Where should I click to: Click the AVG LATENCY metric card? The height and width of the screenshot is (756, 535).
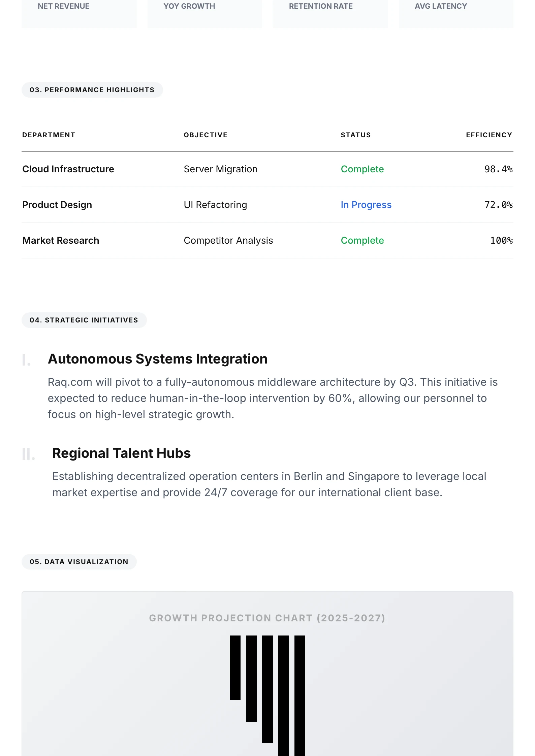[456, 13]
